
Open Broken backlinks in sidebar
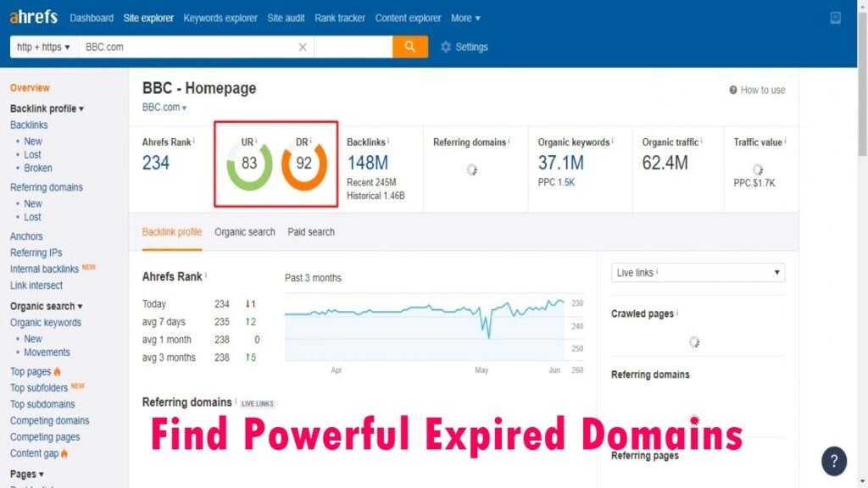(37, 169)
